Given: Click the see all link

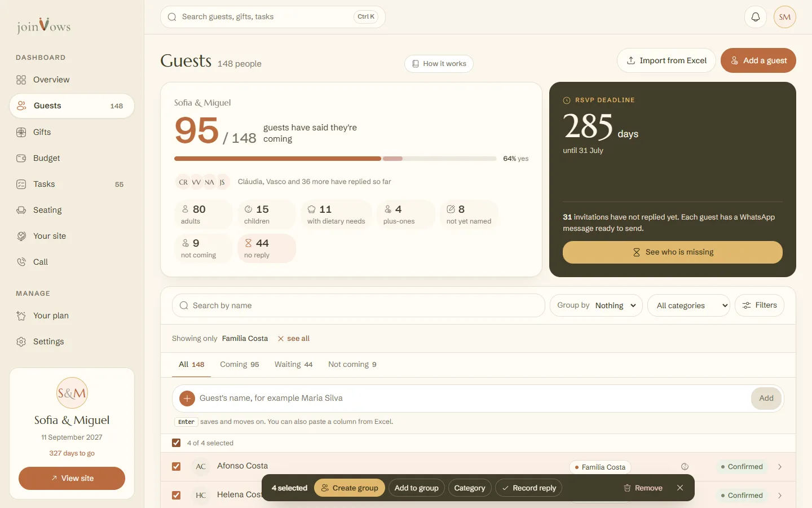Looking at the screenshot, I should coord(294,339).
